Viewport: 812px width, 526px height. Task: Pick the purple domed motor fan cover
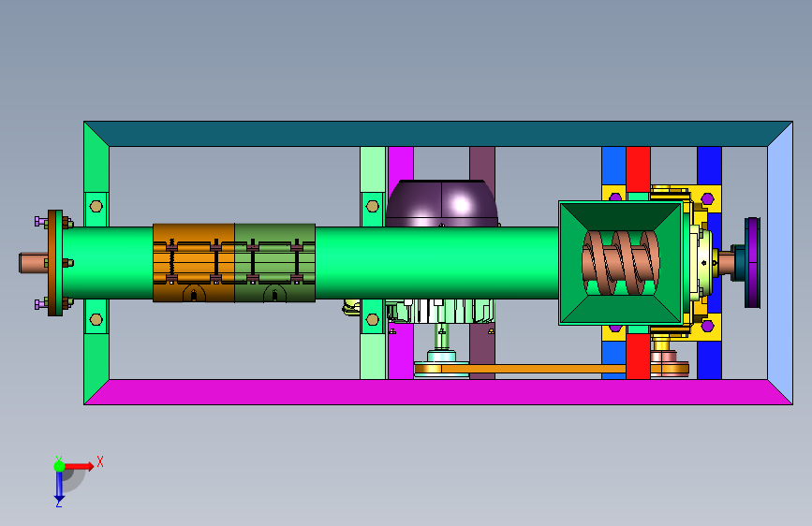(442, 203)
